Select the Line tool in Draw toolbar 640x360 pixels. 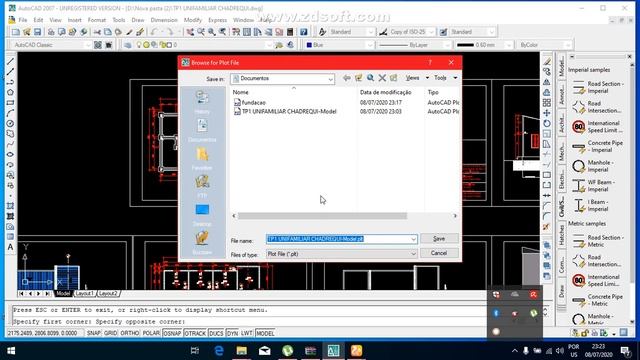coord(10,62)
